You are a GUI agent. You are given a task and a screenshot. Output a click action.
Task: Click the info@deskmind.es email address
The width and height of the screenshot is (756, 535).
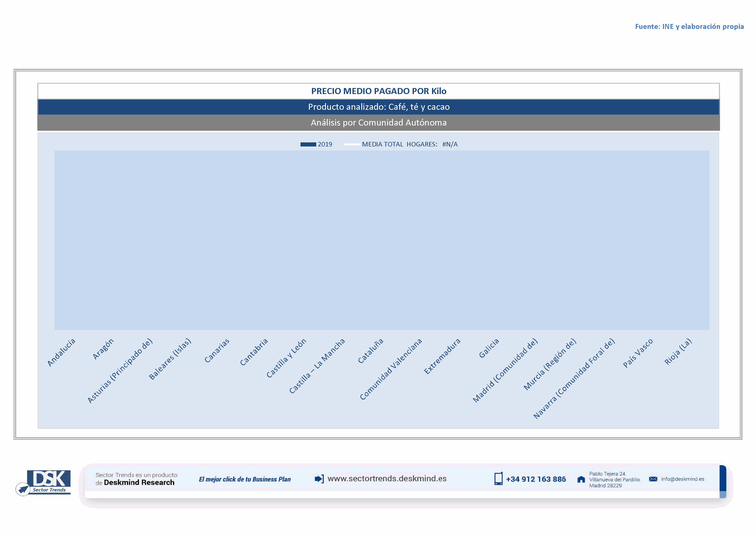[682, 479]
